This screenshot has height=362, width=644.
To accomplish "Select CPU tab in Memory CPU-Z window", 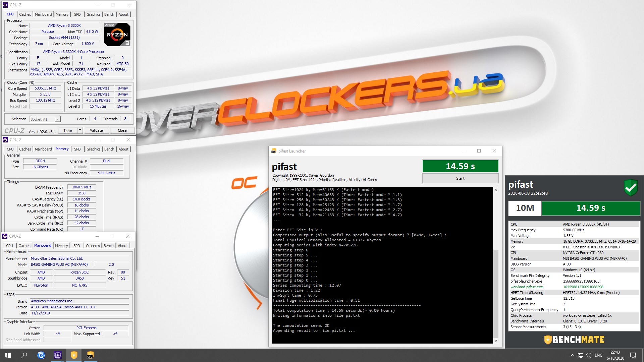I will [x=10, y=149].
